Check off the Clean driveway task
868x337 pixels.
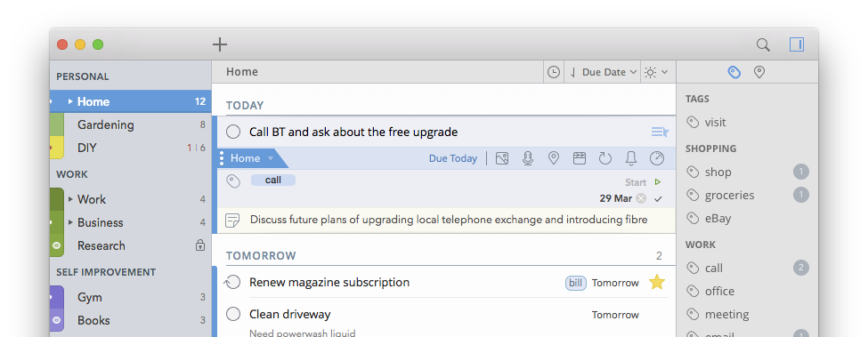point(233,315)
